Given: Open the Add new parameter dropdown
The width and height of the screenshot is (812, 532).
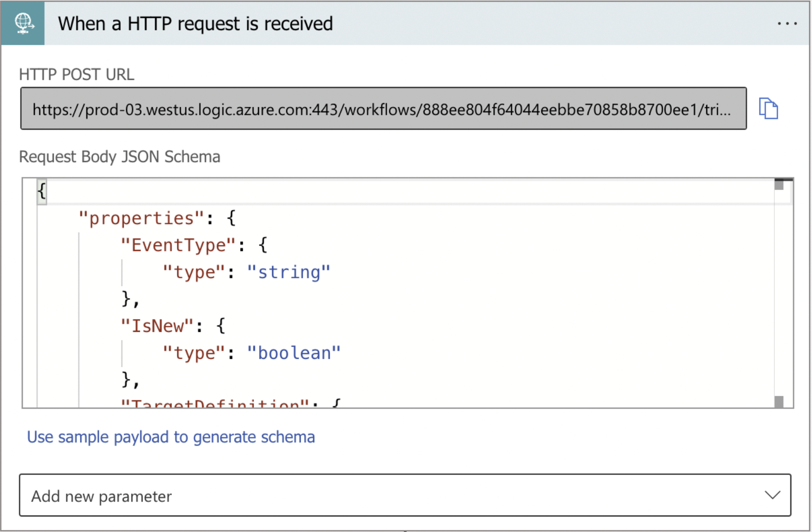Looking at the screenshot, I should point(405,495).
